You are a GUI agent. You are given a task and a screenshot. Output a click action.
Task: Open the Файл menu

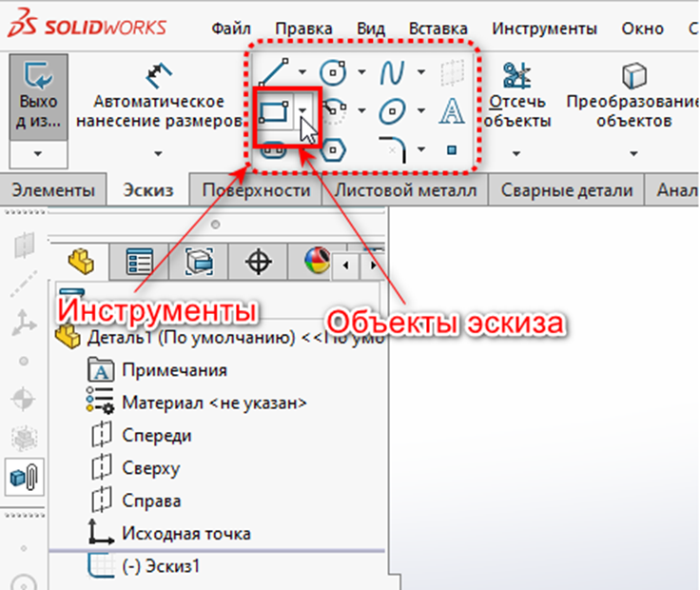tap(231, 29)
